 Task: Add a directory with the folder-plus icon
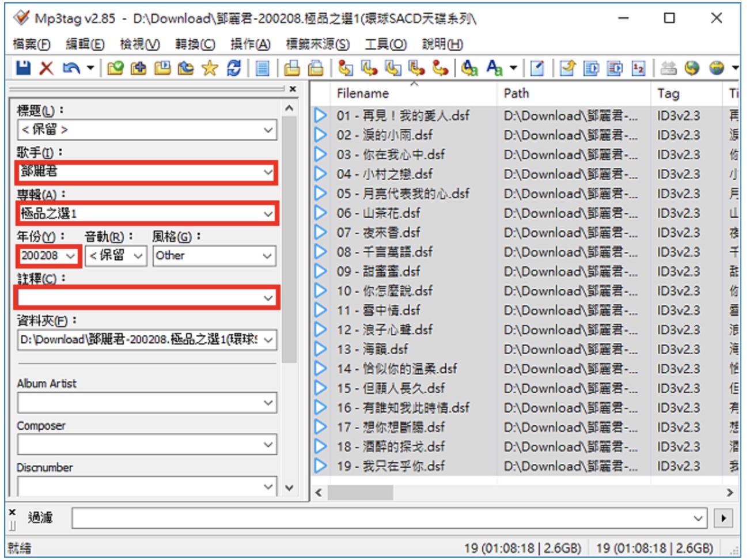point(139,68)
